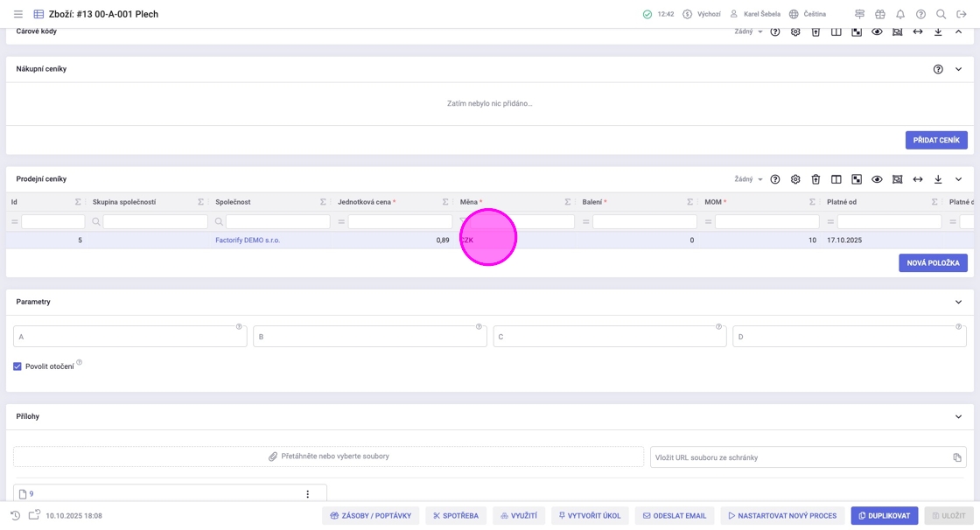
Task: Collapse the Nákupní ceníky section
Action: tap(958, 69)
